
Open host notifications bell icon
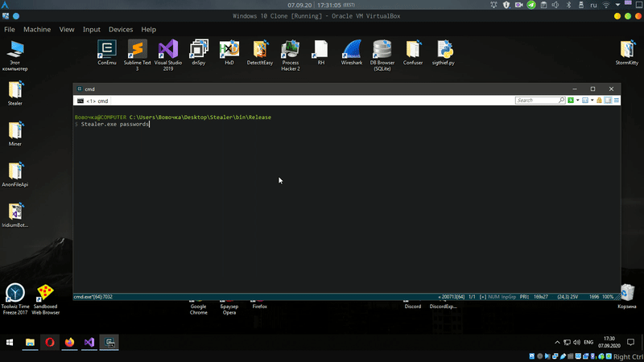click(493, 5)
